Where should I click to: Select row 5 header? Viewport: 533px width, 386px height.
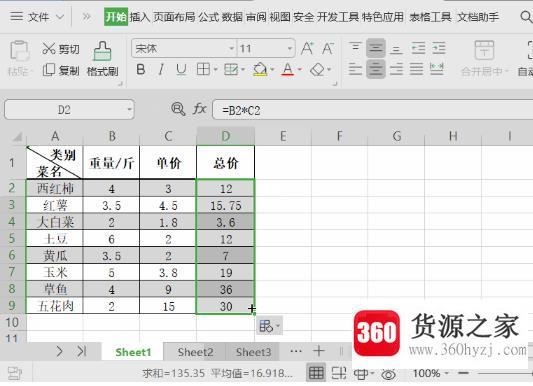click(x=12, y=238)
